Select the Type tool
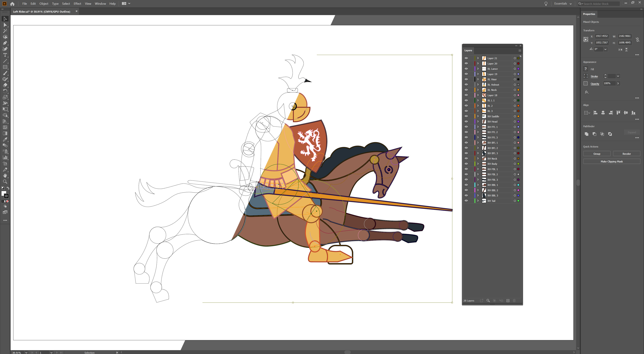 coord(5,55)
